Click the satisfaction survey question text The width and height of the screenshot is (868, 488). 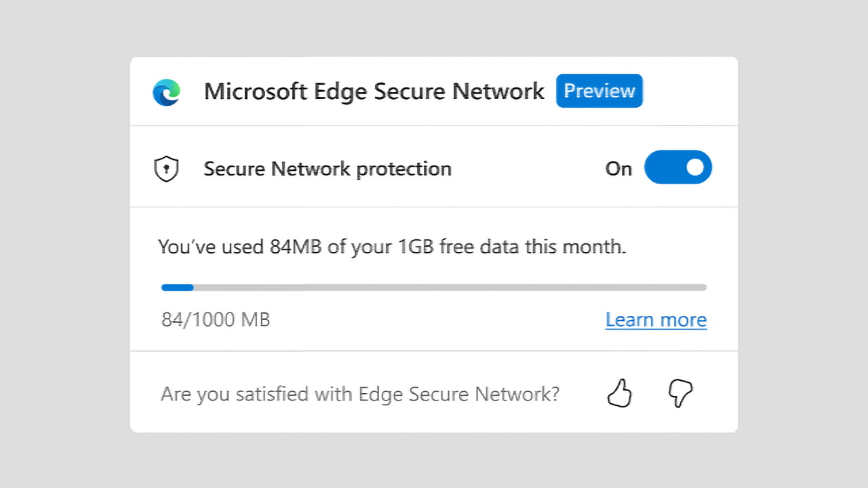point(359,393)
